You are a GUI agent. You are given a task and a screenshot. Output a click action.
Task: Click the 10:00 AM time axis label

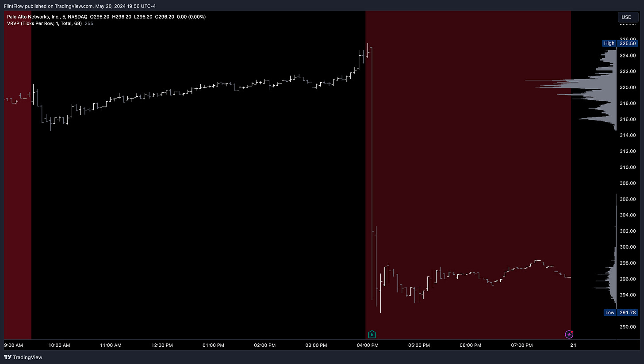coord(59,345)
